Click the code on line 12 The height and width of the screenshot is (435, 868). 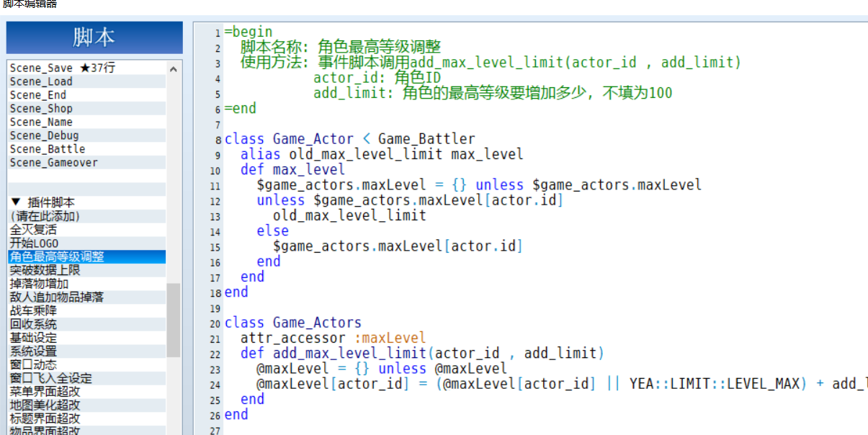click(x=410, y=200)
